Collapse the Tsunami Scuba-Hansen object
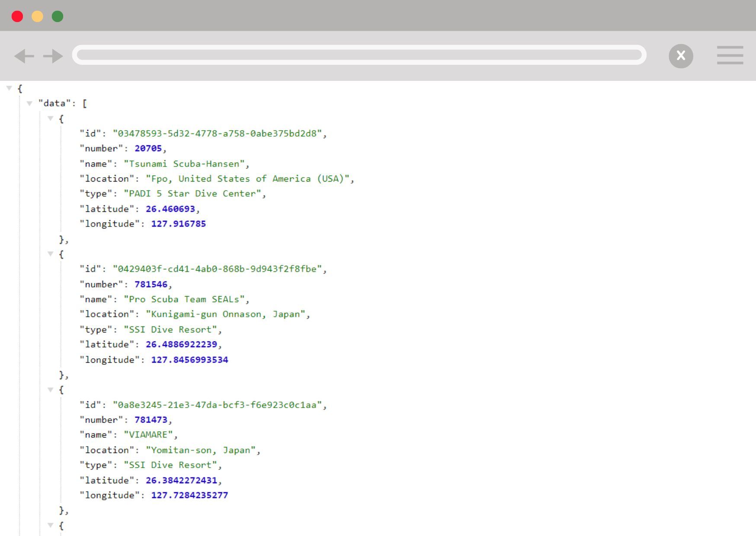 click(50, 118)
